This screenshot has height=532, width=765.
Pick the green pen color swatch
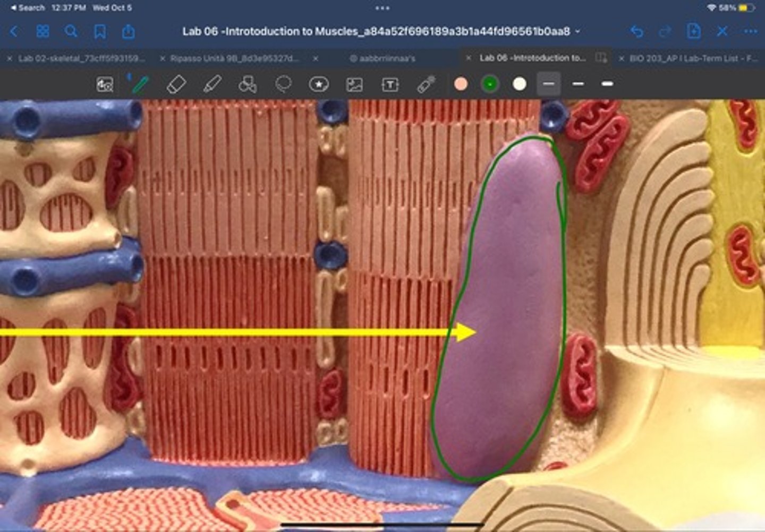(490, 84)
